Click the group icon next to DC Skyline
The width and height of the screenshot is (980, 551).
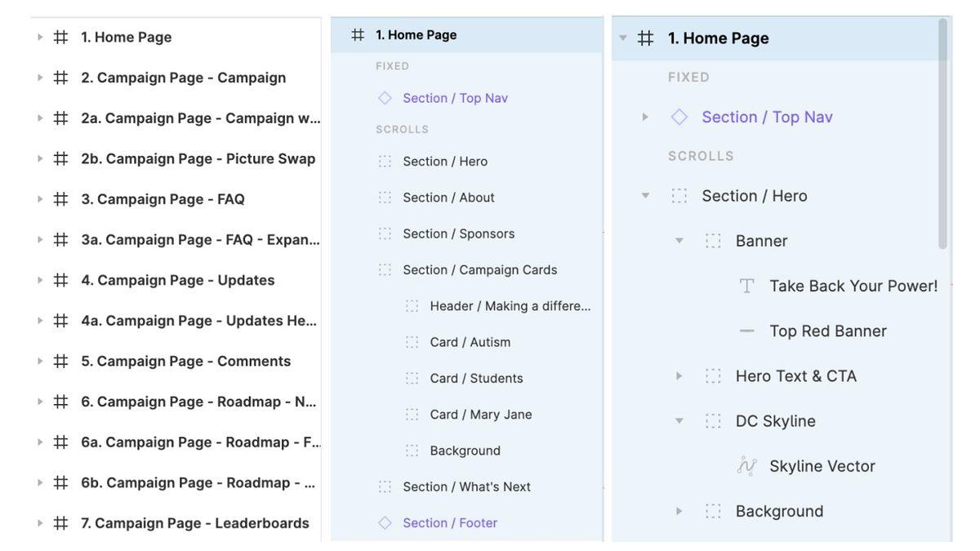(x=713, y=421)
